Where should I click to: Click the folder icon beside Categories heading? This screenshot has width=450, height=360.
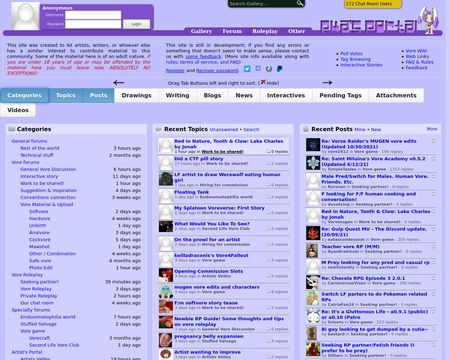coord(11,129)
